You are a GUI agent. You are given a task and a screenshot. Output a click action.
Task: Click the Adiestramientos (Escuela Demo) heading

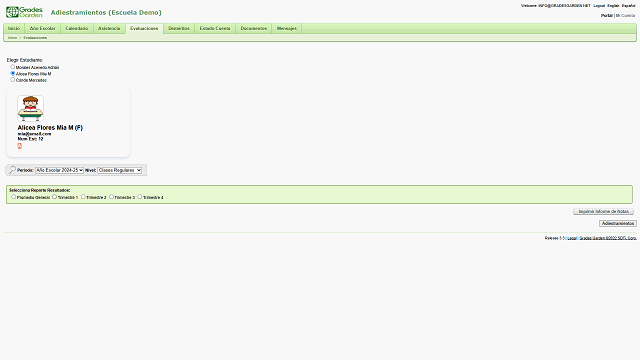[x=106, y=13]
